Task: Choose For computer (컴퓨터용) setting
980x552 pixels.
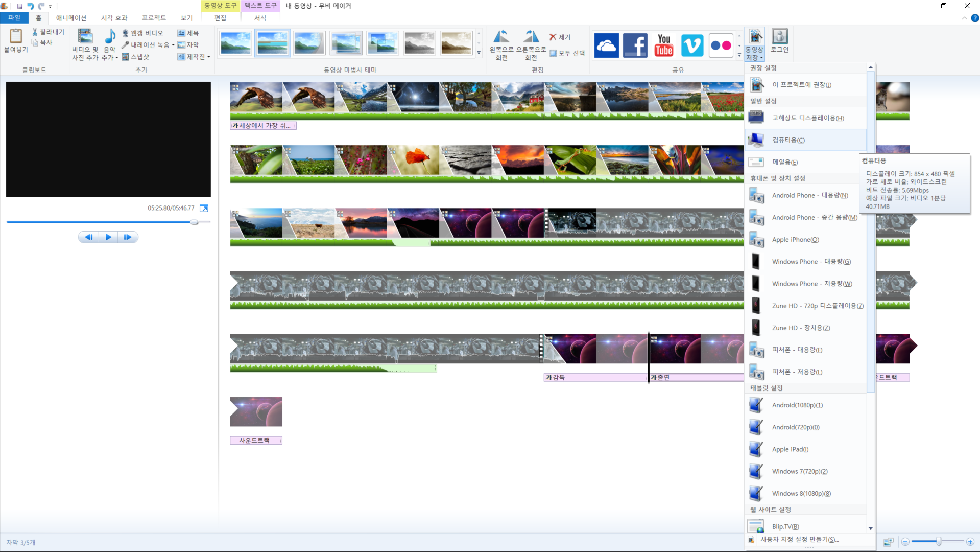Action: click(x=806, y=140)
